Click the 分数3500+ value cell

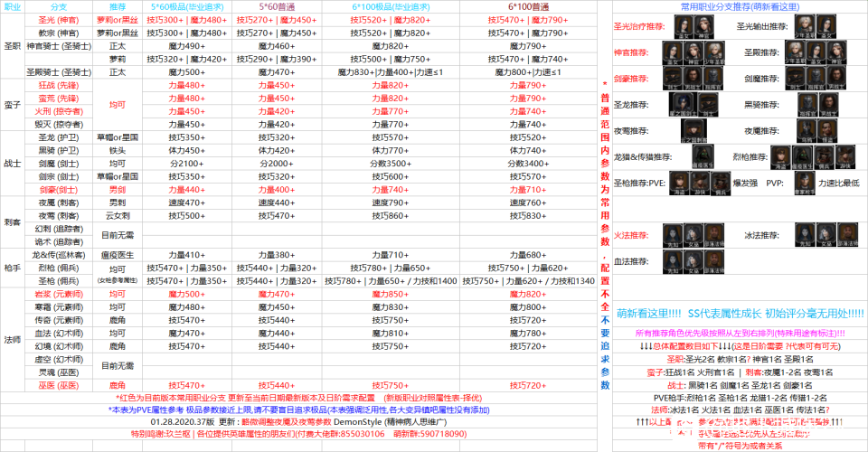(391, 164)
